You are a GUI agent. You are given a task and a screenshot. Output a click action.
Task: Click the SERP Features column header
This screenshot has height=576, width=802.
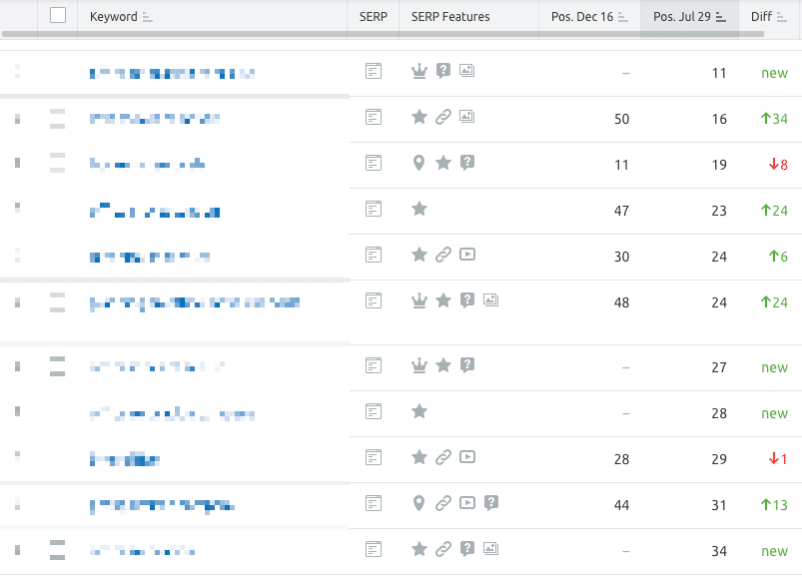click(x=450, y=17)
